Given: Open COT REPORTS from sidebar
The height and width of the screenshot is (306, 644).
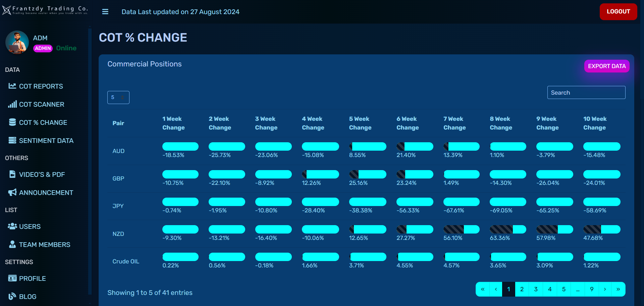Looking at the screenshot, I should point(41,86).
